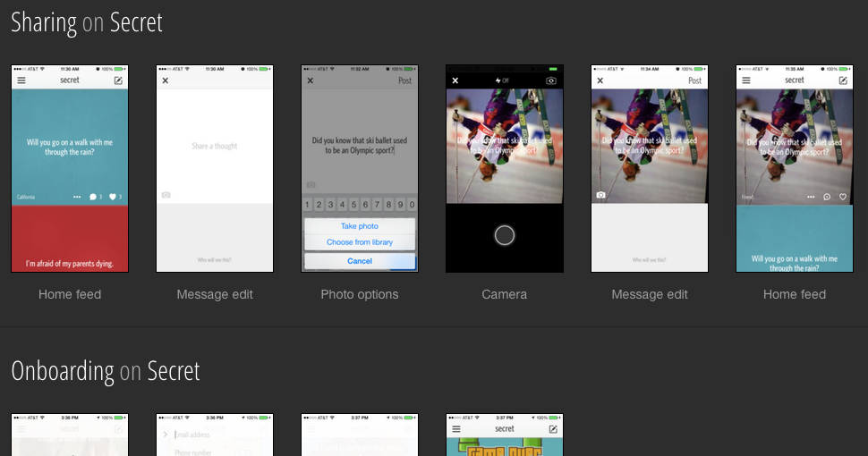The width and height of the screenshot is (868, 456).
Task: Tap round shutter button in Camera screen
Action: click(505, 235)
